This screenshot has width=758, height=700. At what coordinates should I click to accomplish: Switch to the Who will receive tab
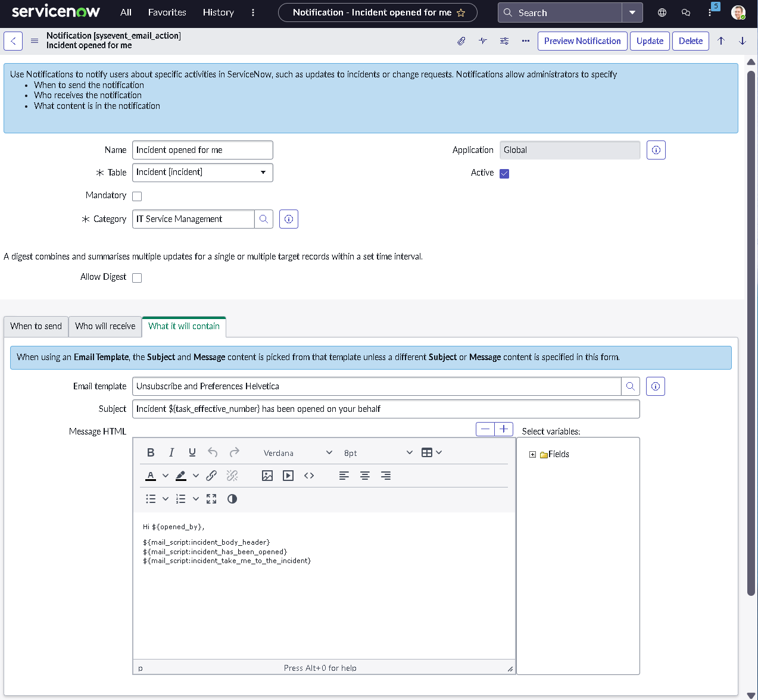click(105, 326)
